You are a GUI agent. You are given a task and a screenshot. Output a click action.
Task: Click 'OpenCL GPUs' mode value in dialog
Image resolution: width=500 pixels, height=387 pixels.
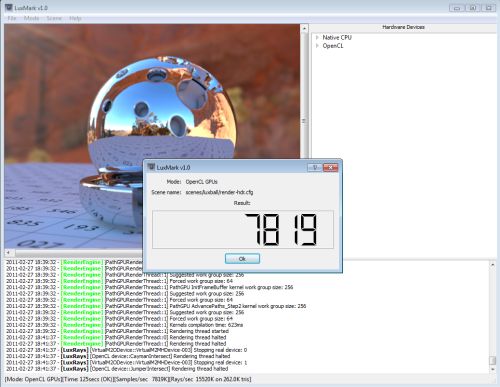[201, 182]
